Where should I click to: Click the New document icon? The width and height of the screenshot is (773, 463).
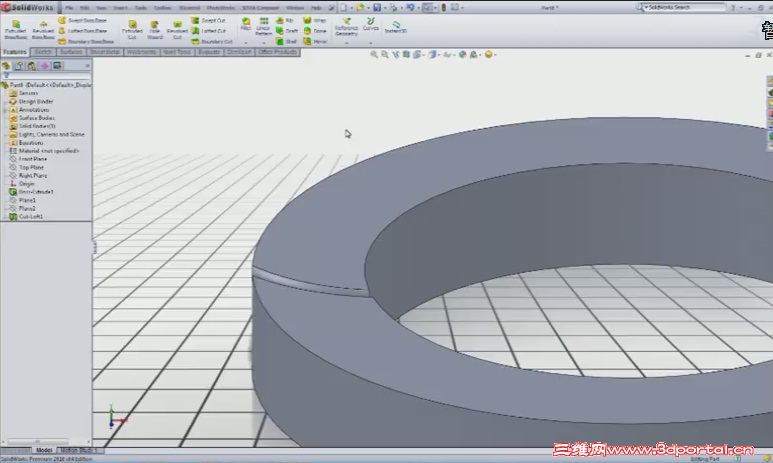[344, 7]
